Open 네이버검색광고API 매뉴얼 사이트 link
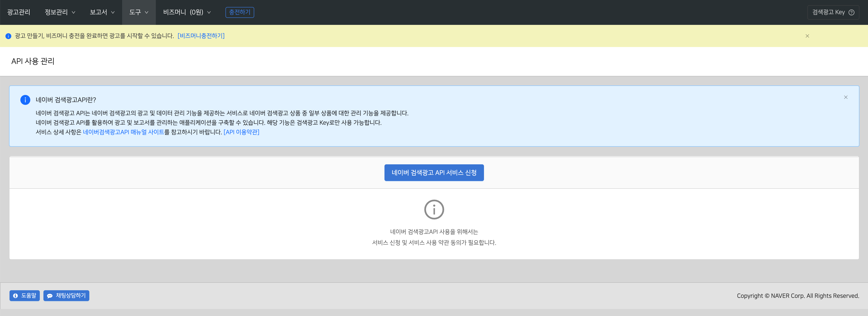Image resolution: width=868 pixels, height=316 pixels. pyautogui.click(x=123, y=132)
